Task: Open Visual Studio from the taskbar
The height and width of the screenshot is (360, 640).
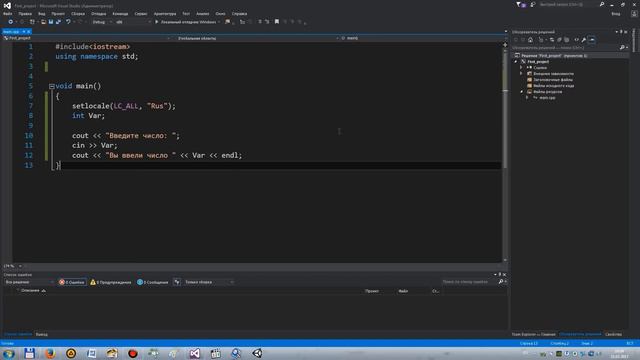Action: click(x=195, y=353)
